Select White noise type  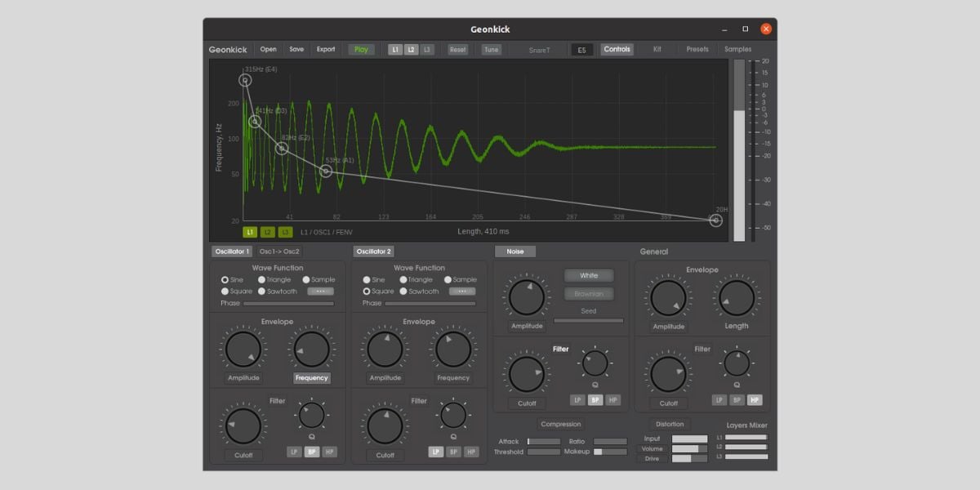point(589,276)
